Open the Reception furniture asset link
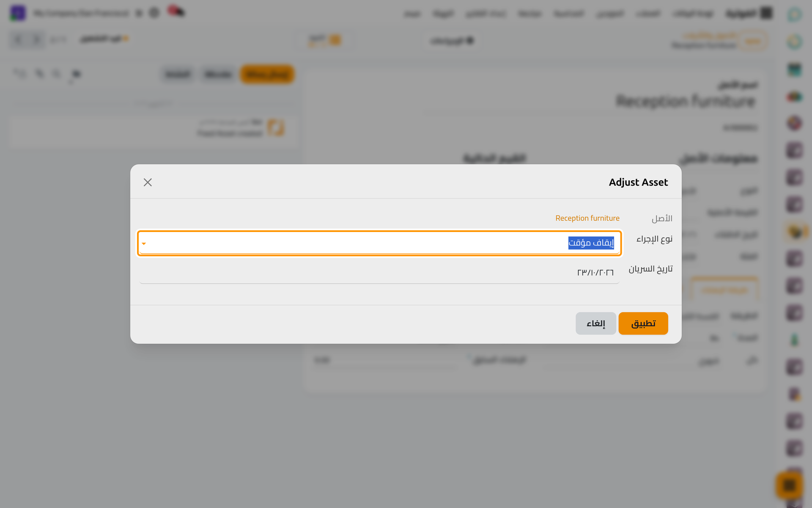The image size is (812, 508). [587, 218]
